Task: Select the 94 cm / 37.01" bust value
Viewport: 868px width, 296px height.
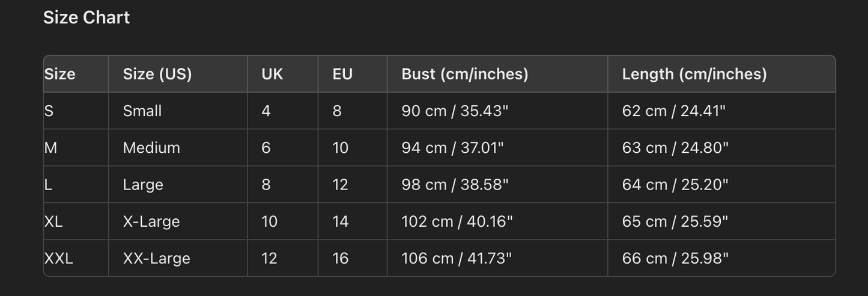Action: pos(452,148)
